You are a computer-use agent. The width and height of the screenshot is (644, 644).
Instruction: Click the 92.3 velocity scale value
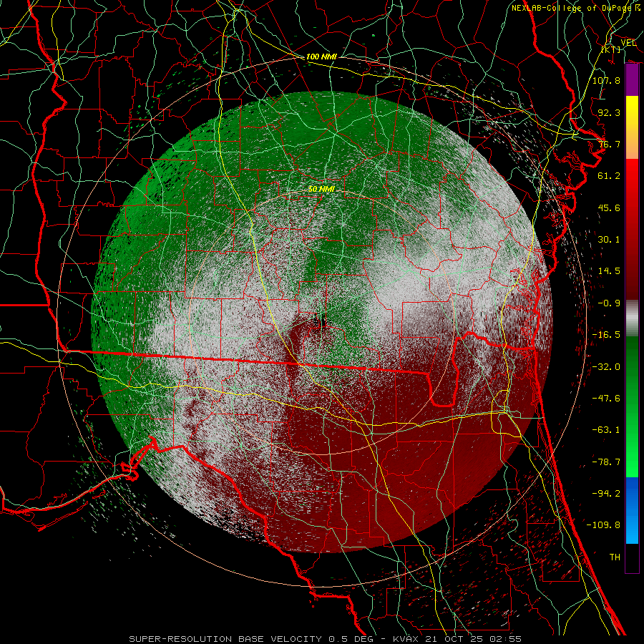tap(609, 112)
